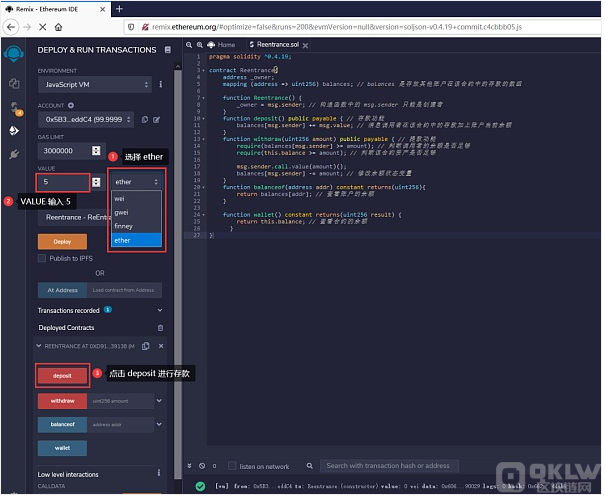
Task: View site shield tracking protection icon
Action: click(x=131, y=27)
